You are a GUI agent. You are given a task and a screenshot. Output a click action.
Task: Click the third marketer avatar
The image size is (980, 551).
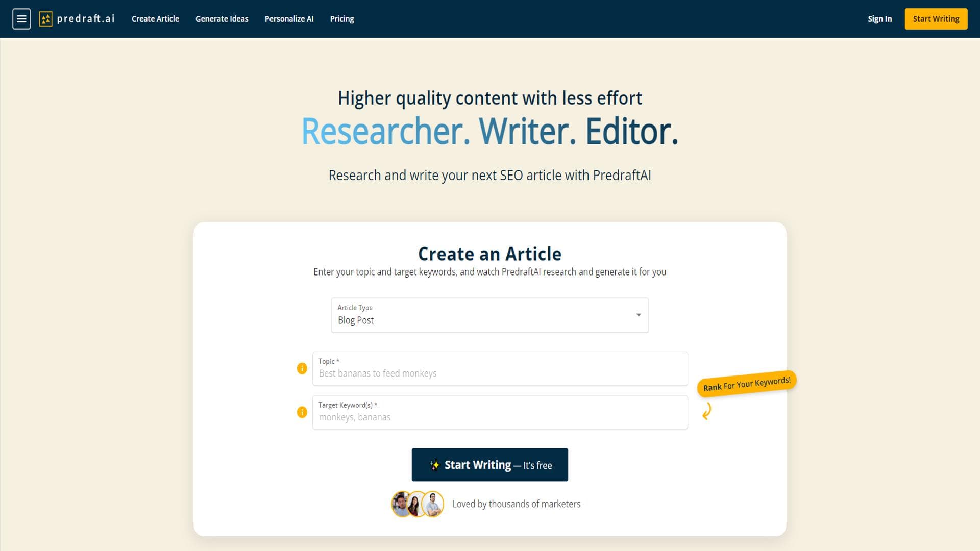coord(433,504)
